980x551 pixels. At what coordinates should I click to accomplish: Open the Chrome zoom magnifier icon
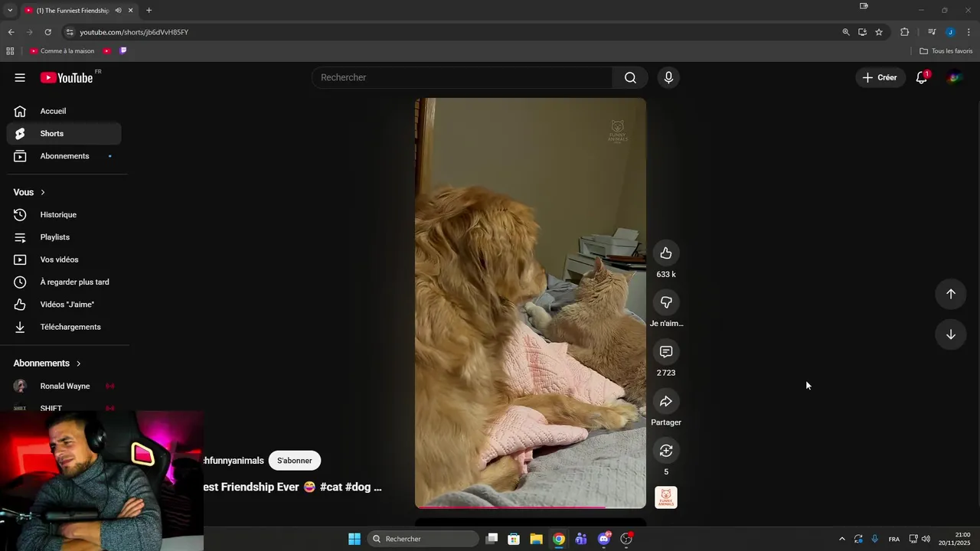846,32
